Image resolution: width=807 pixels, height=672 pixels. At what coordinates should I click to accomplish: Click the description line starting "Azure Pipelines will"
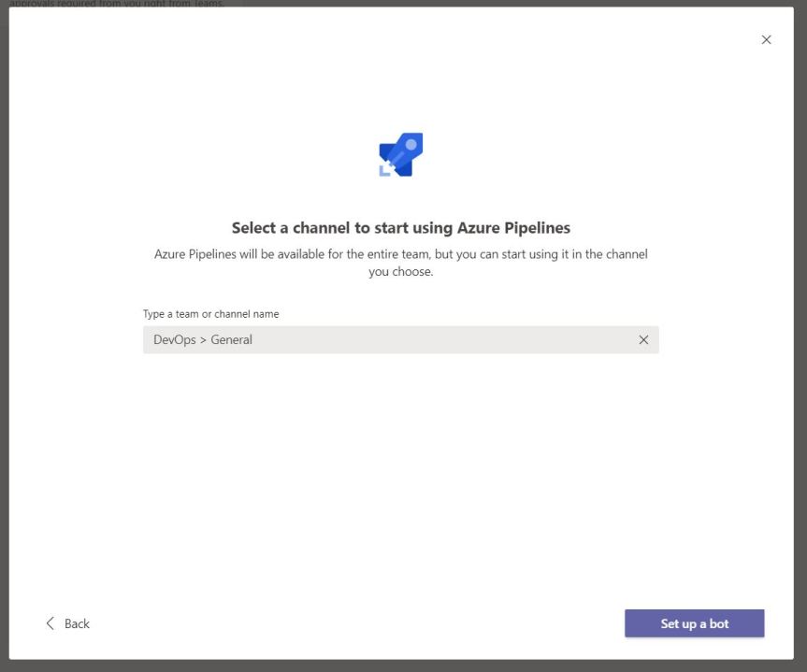coord(400,254)
